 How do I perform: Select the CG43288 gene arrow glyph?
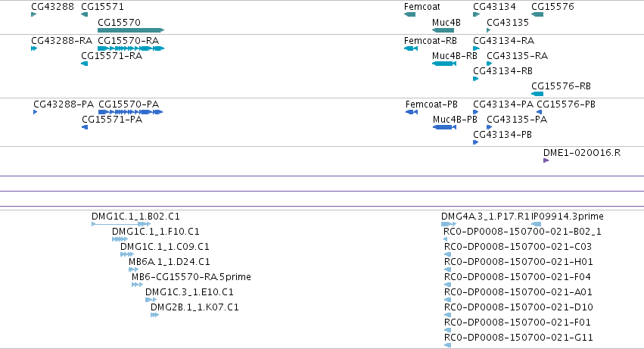point(34,14)
